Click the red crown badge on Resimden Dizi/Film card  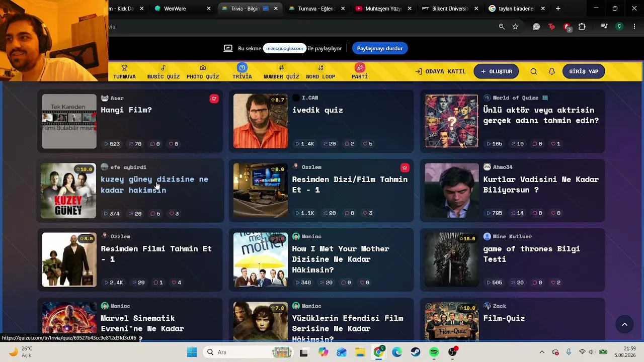pos(405,167)
